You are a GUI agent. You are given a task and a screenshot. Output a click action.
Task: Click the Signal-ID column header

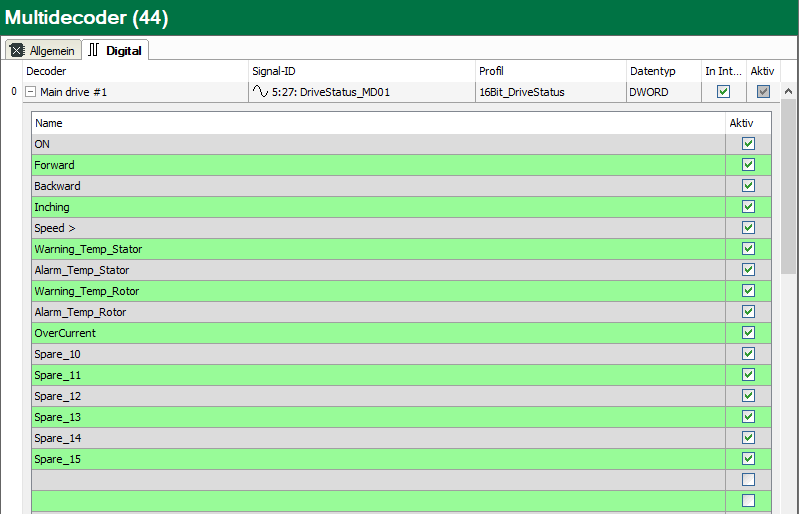point(362,71)
